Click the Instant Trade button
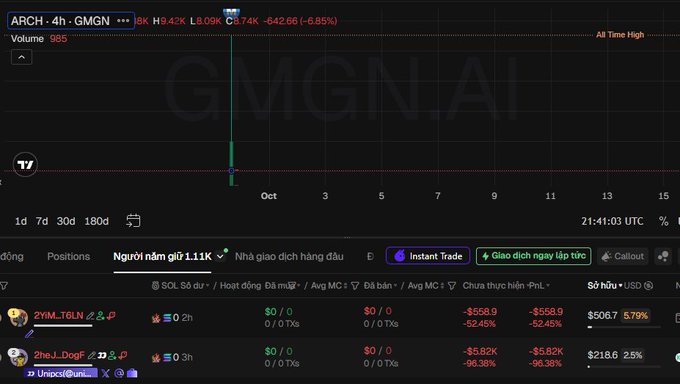The image size is (680, 384). click(x=428, y=256)
